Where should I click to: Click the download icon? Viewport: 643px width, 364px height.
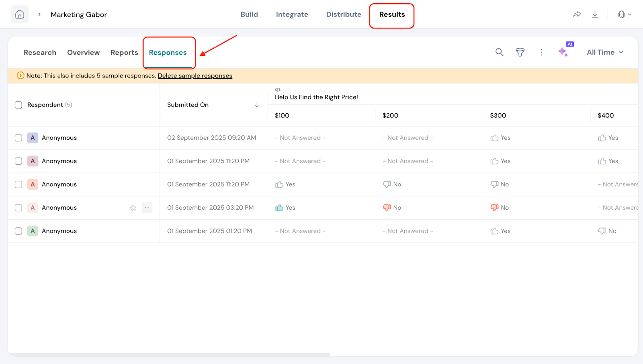595,14
